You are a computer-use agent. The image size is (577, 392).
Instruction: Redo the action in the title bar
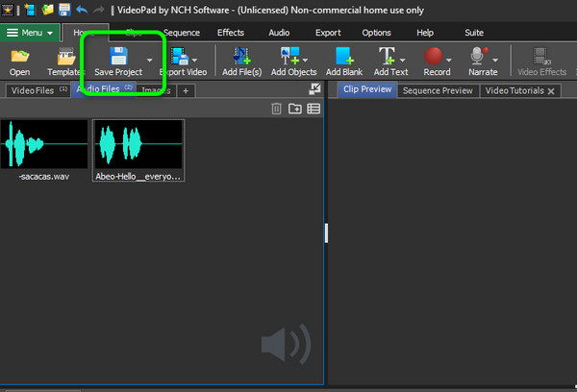pos(99,10)
